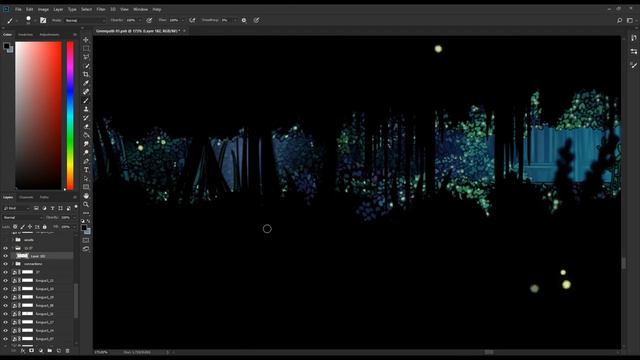
Task: Toggle visibility of the last fully visible layer row
Action: pyautogui.click(x=5, y=338)
